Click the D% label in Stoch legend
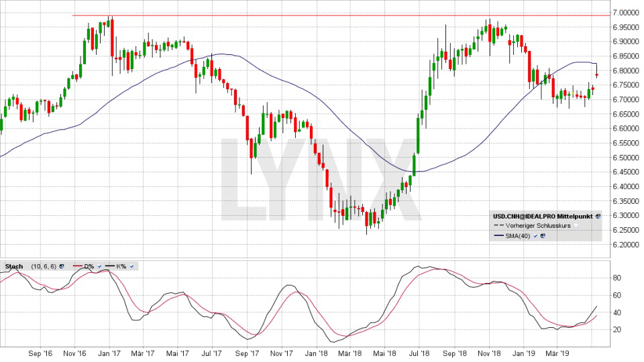 click(89, 266)
